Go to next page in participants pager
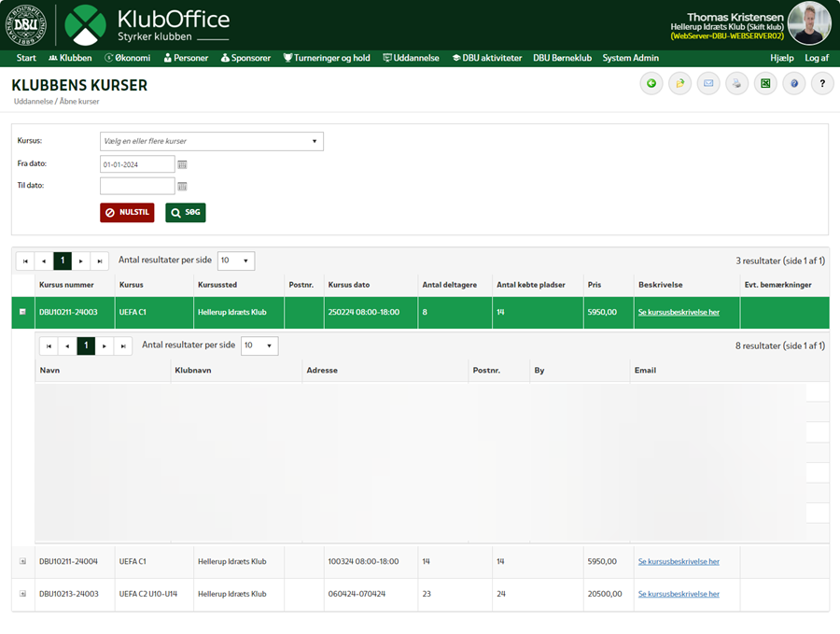 point(105,345)
